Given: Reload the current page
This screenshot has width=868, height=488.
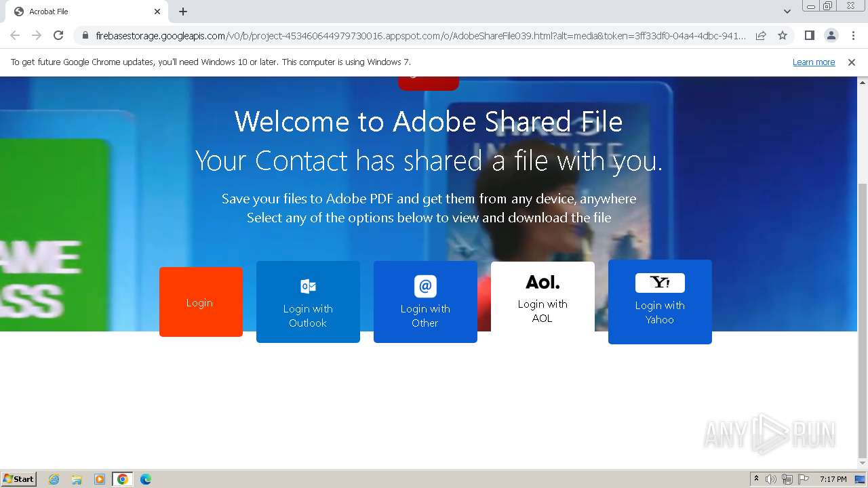Looking at the screenshot, I should coord(58,35).
